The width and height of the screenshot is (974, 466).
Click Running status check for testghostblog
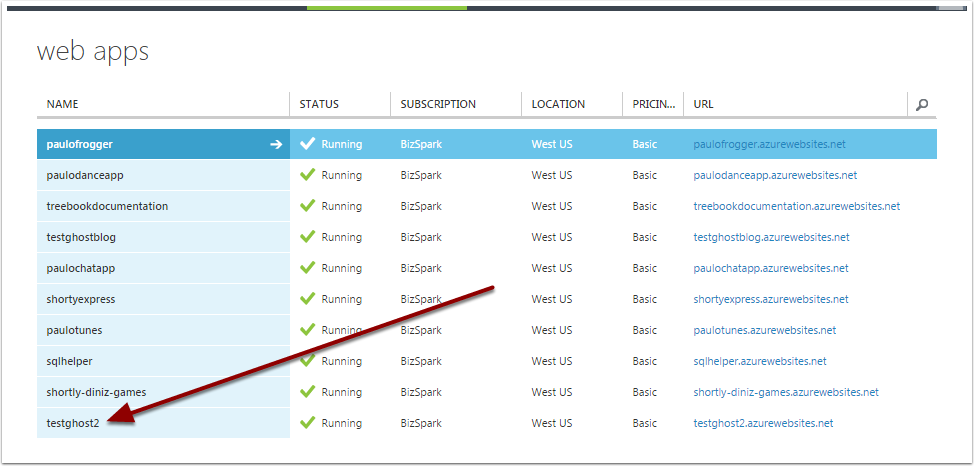(307, 237)
